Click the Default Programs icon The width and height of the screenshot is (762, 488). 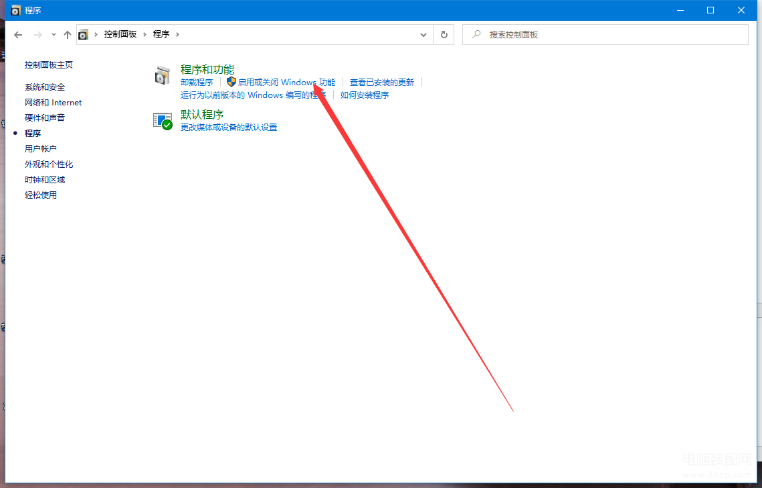click(162, 121)
